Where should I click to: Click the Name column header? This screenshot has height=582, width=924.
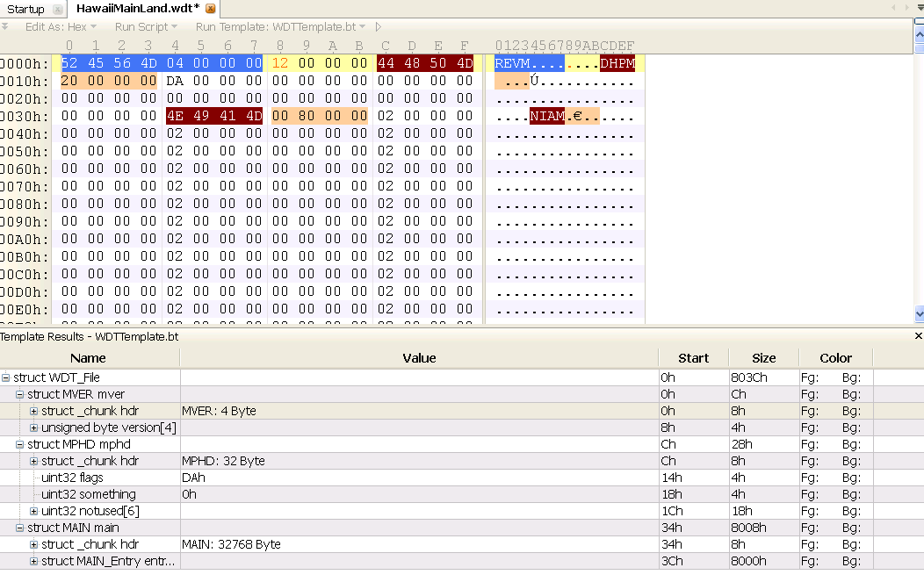click(89, 358)
